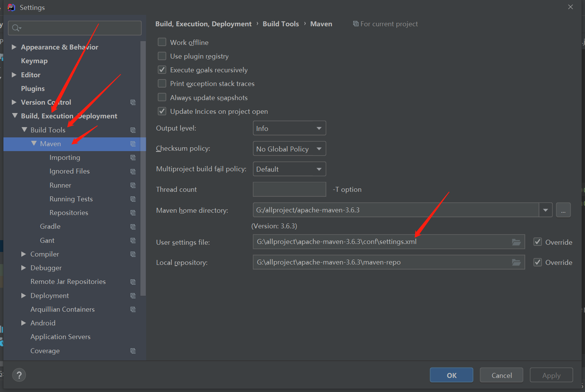
Task: Enable Always update snapshots checkbox
Action: [x=162, y=97]
